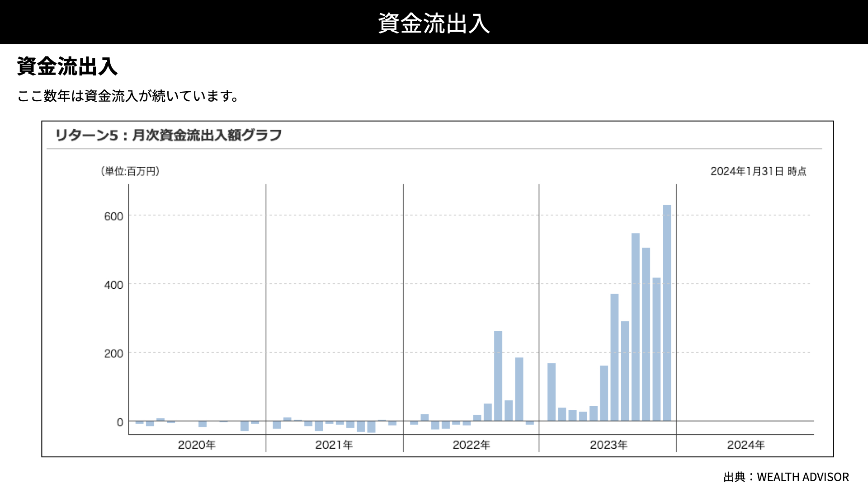Click the x-axis label 2023年
This screenshot has width=868, height=488.
pos(609,445)
